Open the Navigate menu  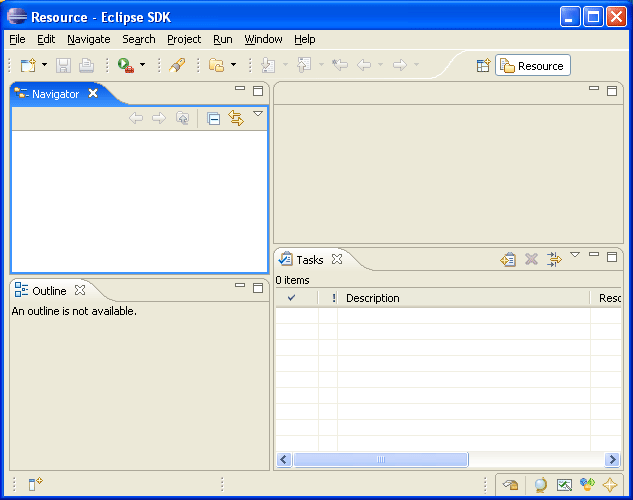[89, 40]
